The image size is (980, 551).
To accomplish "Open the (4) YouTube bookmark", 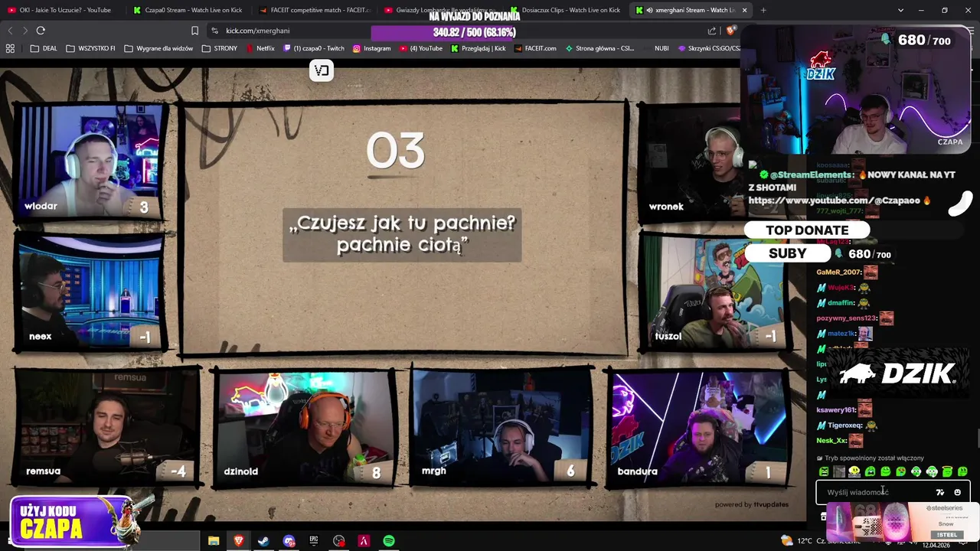I will click(420, 48).
